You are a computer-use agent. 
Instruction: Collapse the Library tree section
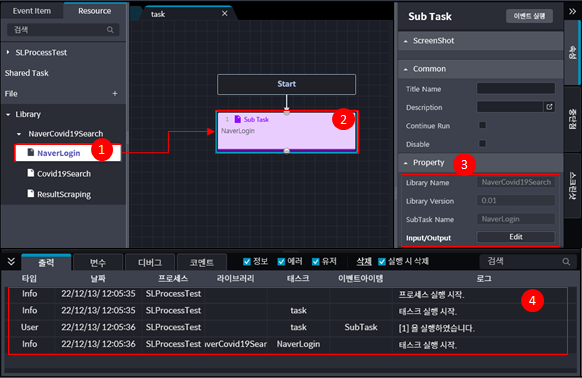pos(8,114)
